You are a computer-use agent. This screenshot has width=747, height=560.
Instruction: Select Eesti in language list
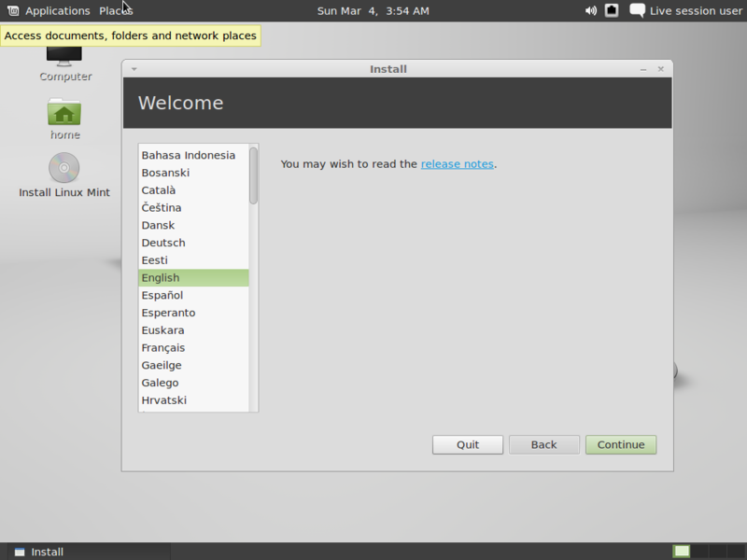point(193,260)
